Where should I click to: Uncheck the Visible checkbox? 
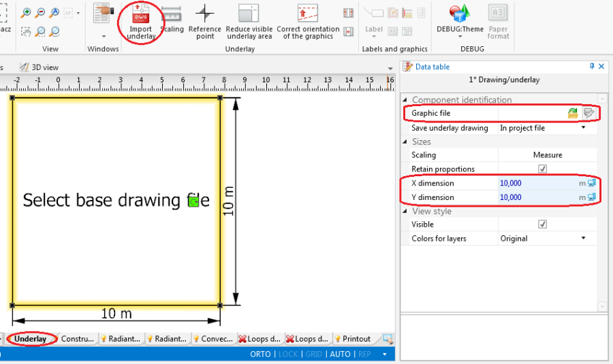pyautogui.click(x=543, y=225)
